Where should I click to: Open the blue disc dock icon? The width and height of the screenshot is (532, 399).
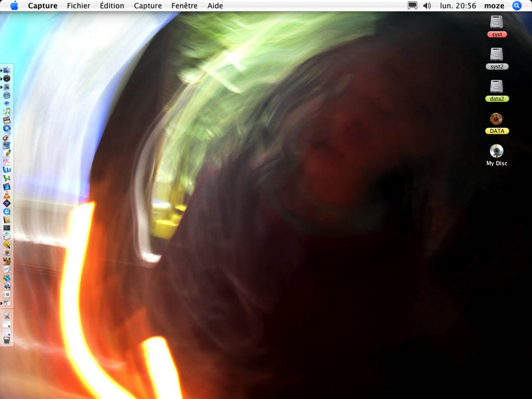pyautogui.click(x=7, y=128)
